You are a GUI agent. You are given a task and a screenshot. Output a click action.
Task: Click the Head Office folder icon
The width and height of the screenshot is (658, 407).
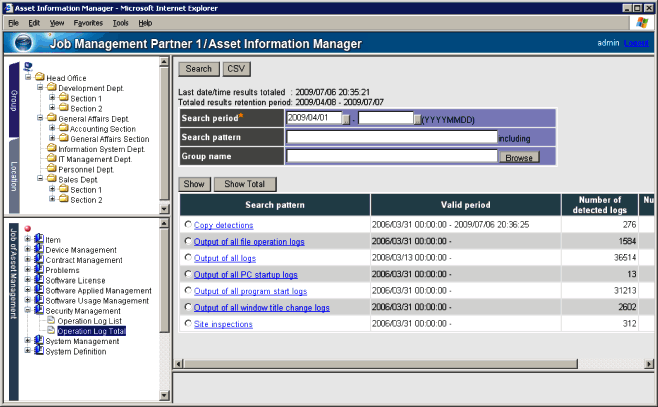click(x=39, y=77)
